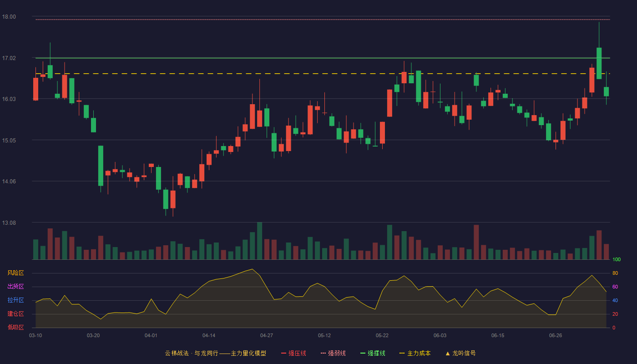The image size is (637, 364).
Task: Click the 03-10 date label
Action: click(x=35, y=335)
